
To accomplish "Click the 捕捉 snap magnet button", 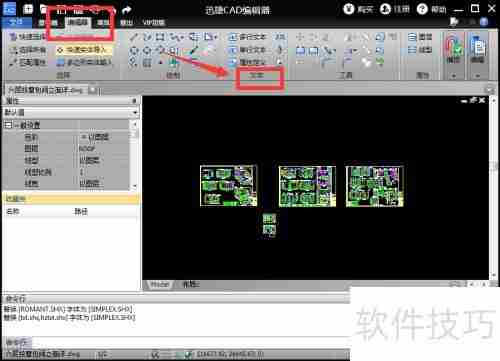I will pyautogui.click(x=453, y=48).
